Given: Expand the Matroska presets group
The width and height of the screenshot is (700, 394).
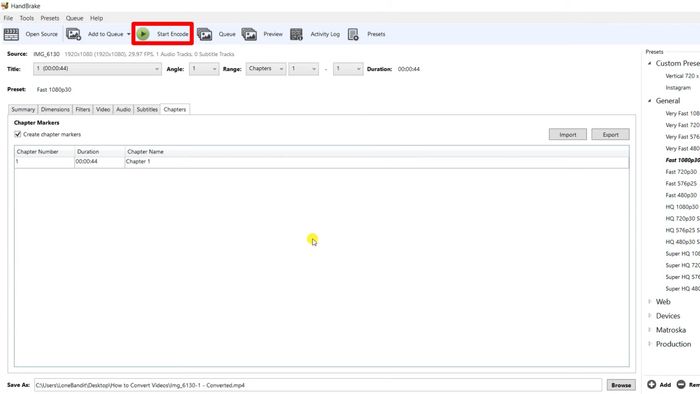Looking at the screenshot, I should 650,330.
